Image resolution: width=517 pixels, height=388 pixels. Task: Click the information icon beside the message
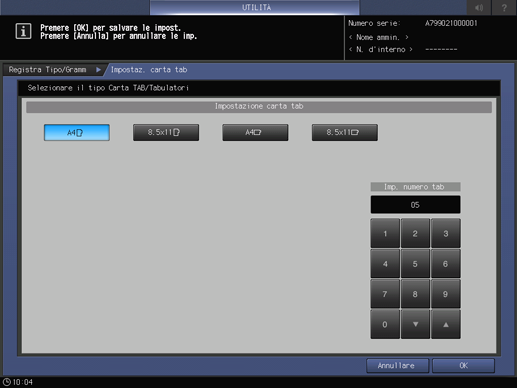tap(23, 32)
